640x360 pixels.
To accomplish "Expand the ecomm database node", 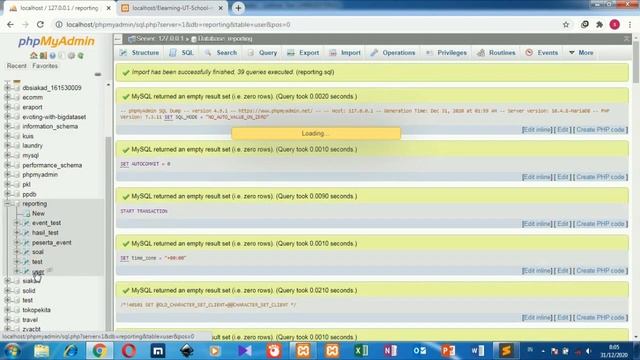I will (7, 97).
